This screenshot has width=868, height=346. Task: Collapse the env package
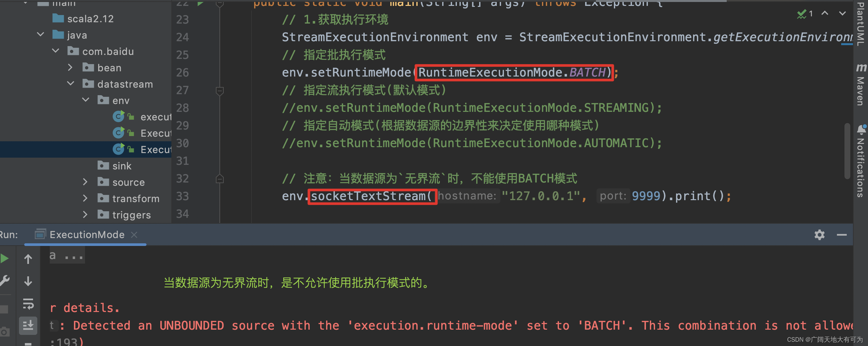(x=86, y=100)
